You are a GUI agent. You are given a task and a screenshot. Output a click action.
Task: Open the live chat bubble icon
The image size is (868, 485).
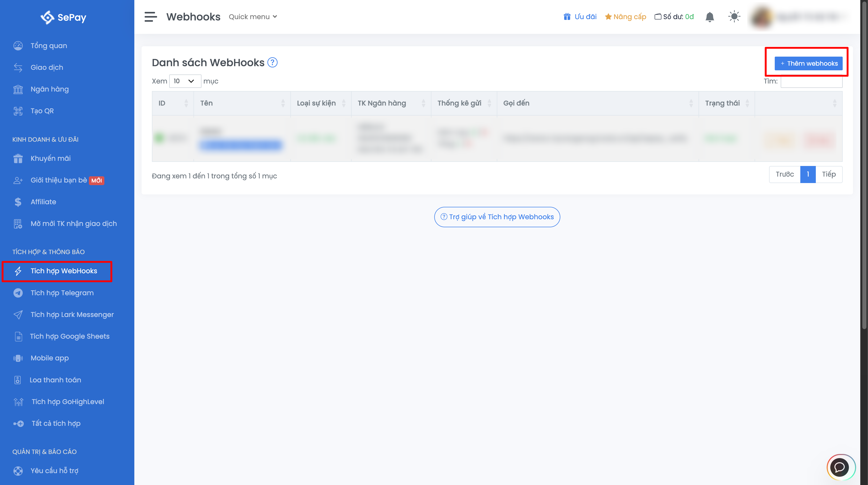click(840, 467)
